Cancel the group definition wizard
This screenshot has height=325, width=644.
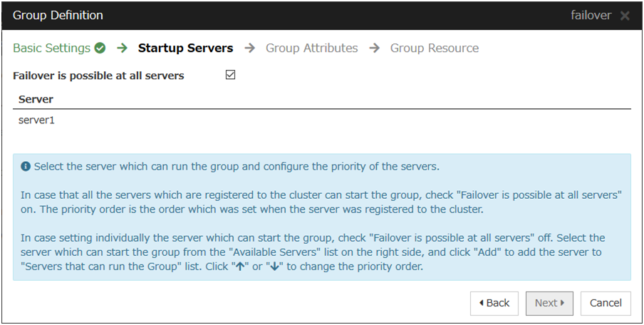tap(606, 303)
